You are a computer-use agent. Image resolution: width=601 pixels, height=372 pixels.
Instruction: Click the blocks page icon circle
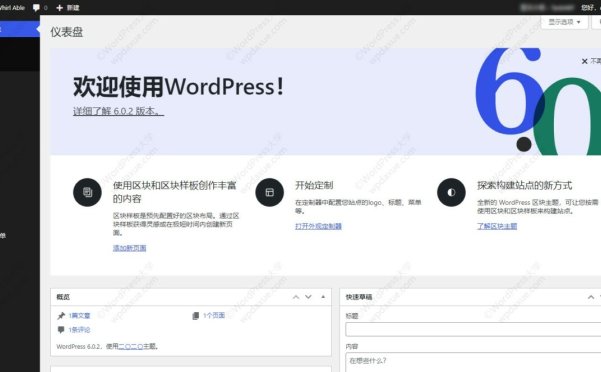[x=87, y=192]
